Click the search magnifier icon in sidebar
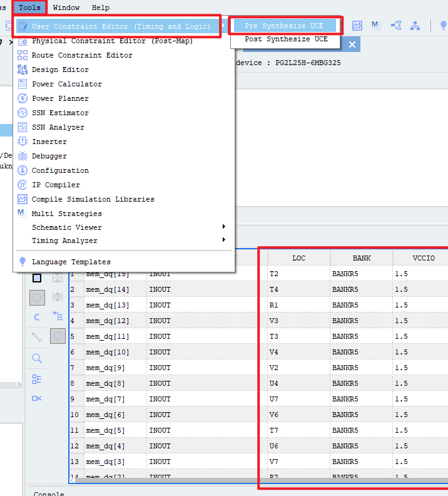Viewport: 448px width, 496px height. pyautogui.click(x=37, y=358)
